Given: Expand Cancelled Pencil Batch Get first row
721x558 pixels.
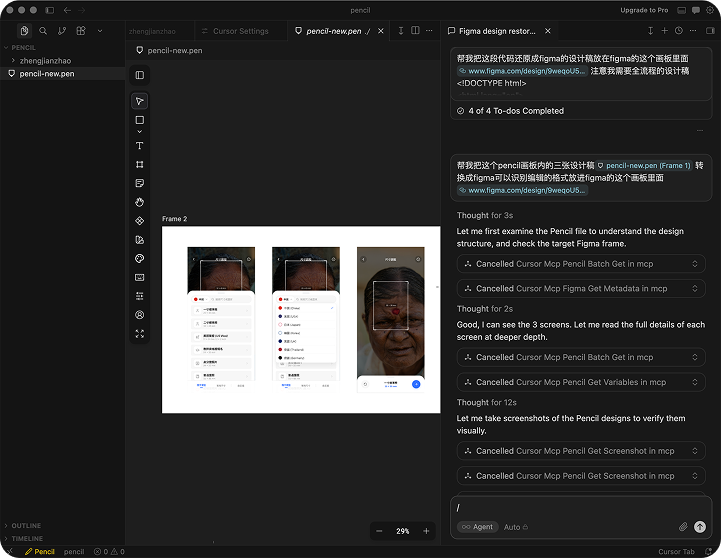Looking at the screenshot, I should coord(581,264).
